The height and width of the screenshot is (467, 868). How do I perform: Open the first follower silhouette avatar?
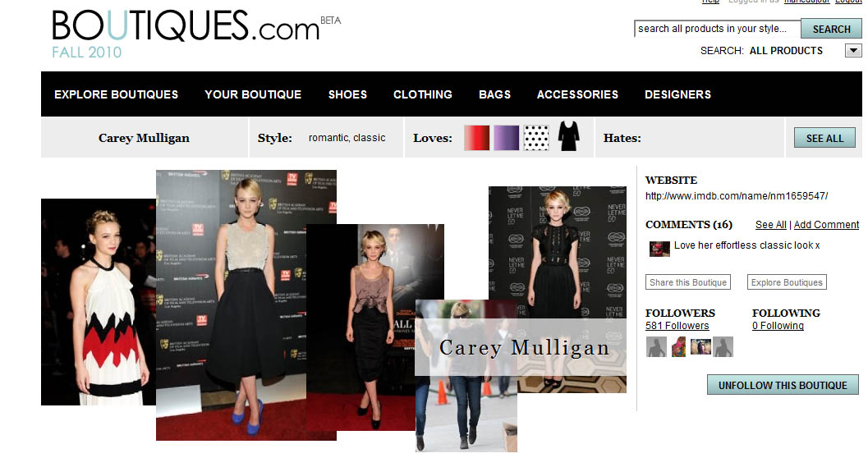coord(656,347)
